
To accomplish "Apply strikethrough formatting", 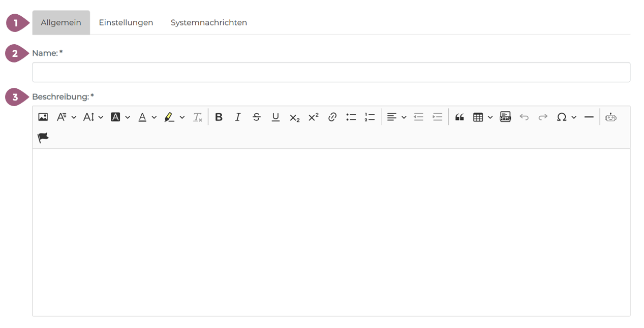I will 257,117.
